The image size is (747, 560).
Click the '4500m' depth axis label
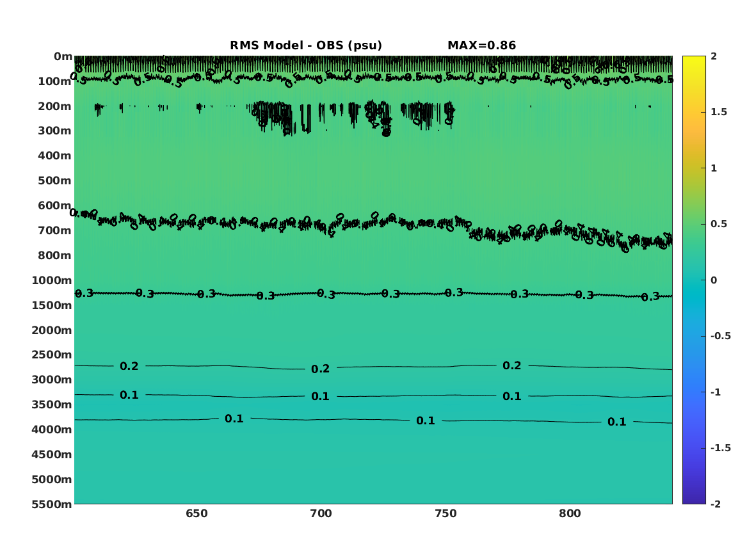coord(52,454)
